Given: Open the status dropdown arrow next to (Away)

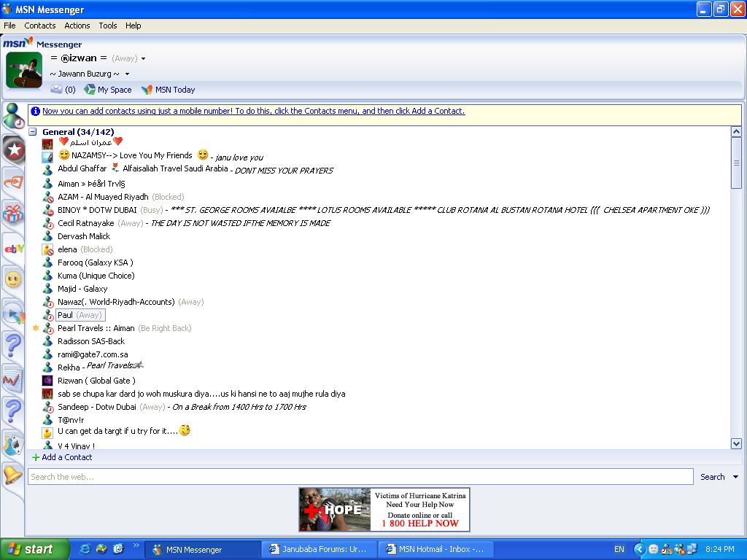Looking at the screenshot, I should click(x=143, y=58).
